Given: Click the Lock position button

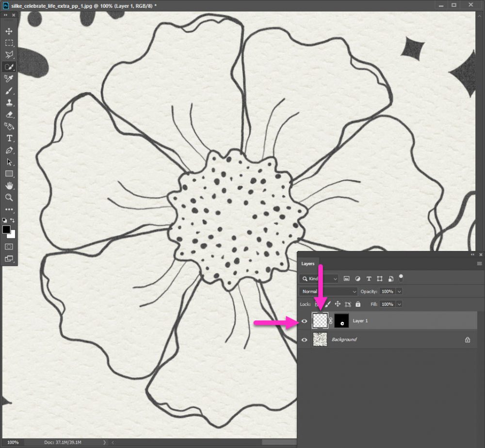Looking at the screenshot, I should click(338, 304).
